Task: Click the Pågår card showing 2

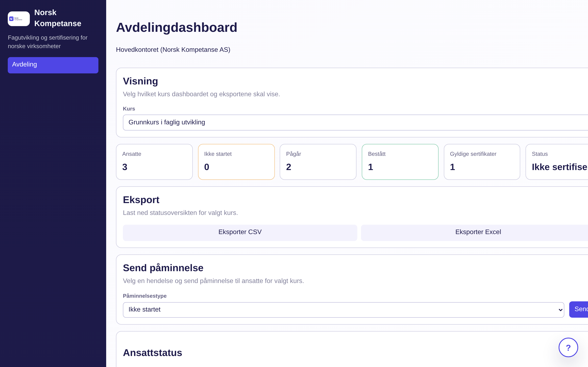Action: tap(318, 161)
